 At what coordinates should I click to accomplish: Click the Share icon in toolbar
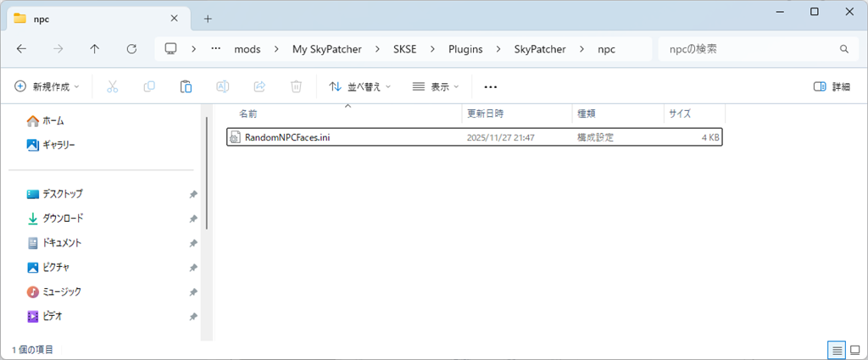click(260, 86)
